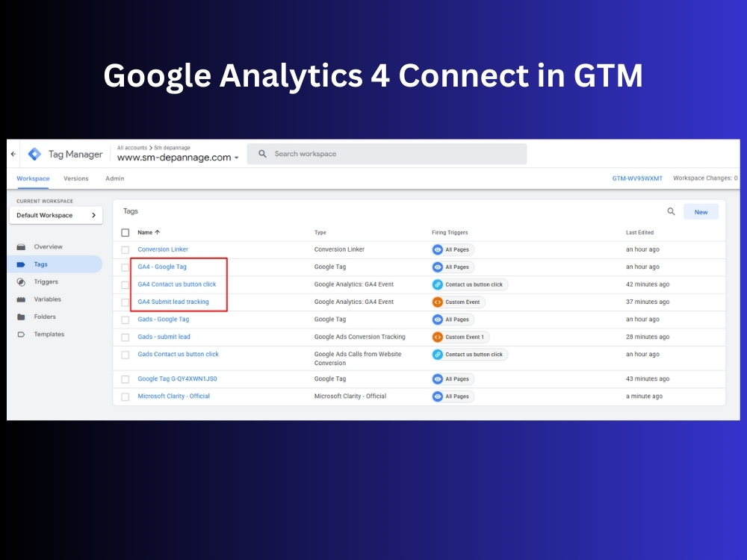Expand the Default Workspace selector chevron
Screen dimensions: 747x560
[93, 215]
